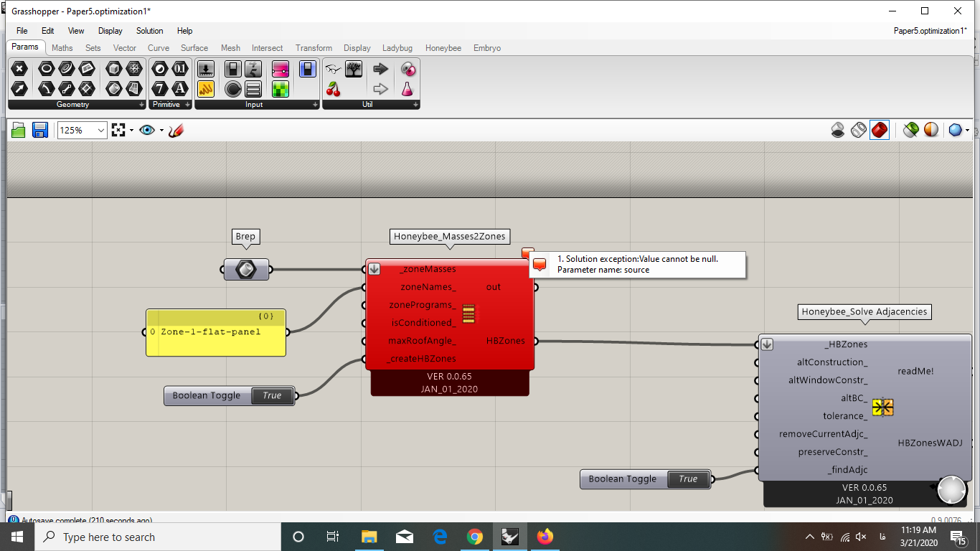Expand the Util panel with its plus
980x551 pixels.
click(415, 105)
